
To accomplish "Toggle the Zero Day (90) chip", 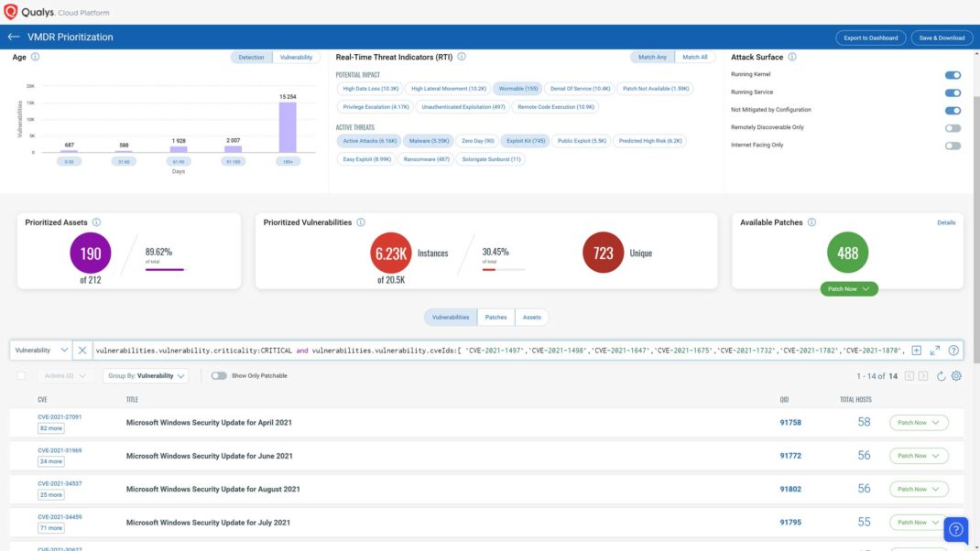I will (x=477, y=141).
